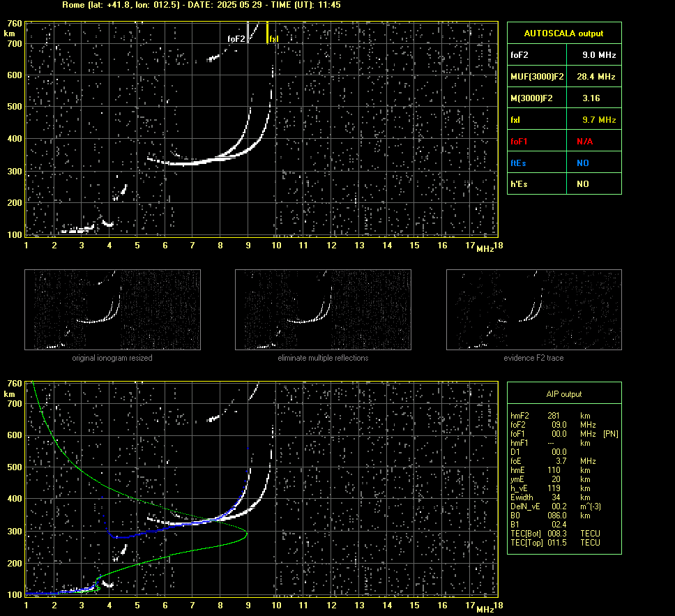Click the 'eliminate multiple reflections' thumbnail

(323, 310)
